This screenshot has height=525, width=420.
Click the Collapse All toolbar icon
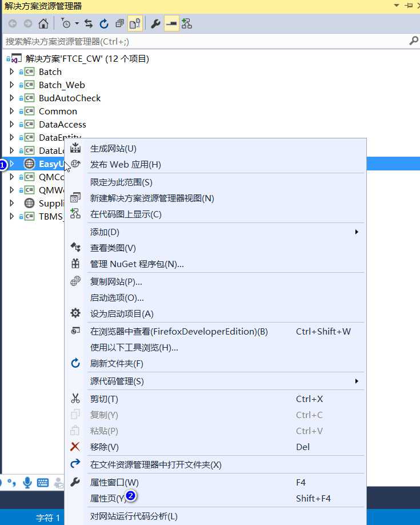(x=119, y=24)
